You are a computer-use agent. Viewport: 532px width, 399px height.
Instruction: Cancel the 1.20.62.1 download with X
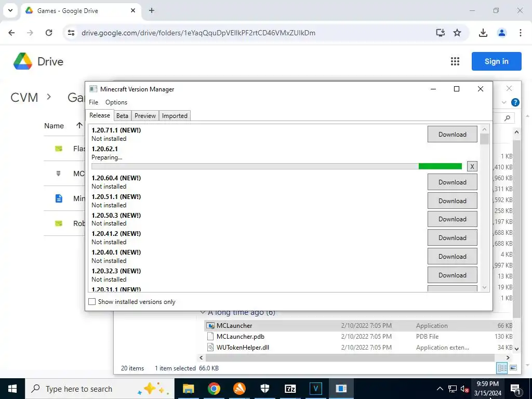472,166
